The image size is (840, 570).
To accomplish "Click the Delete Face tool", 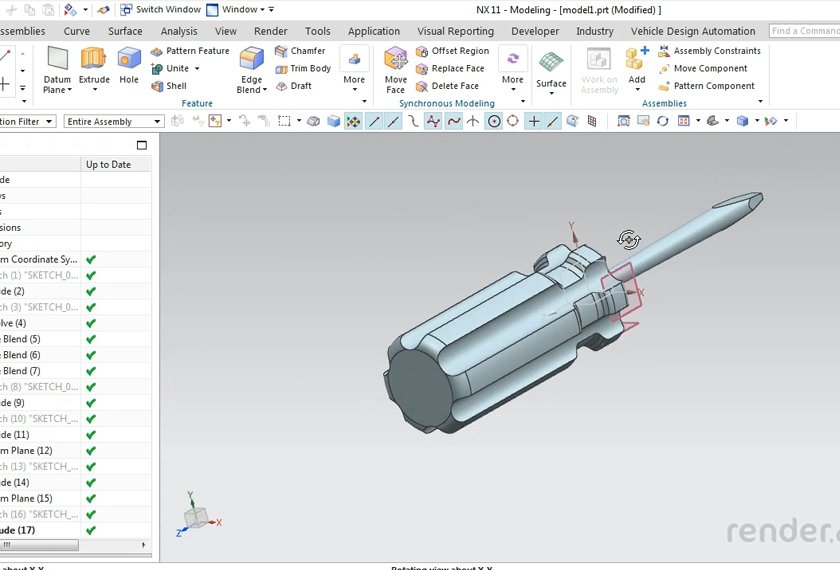I will pyautogui.click(x=448, y=86).
